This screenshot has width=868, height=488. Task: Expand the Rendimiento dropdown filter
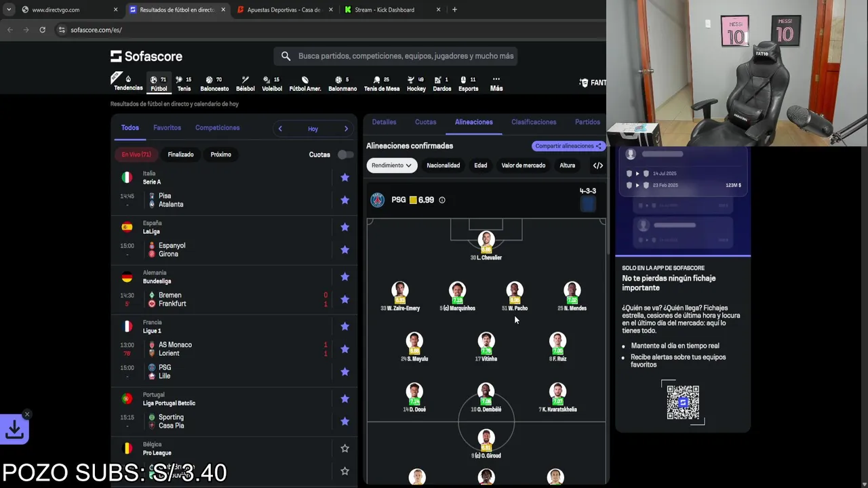pyautogui.click(x=391, y=165)
